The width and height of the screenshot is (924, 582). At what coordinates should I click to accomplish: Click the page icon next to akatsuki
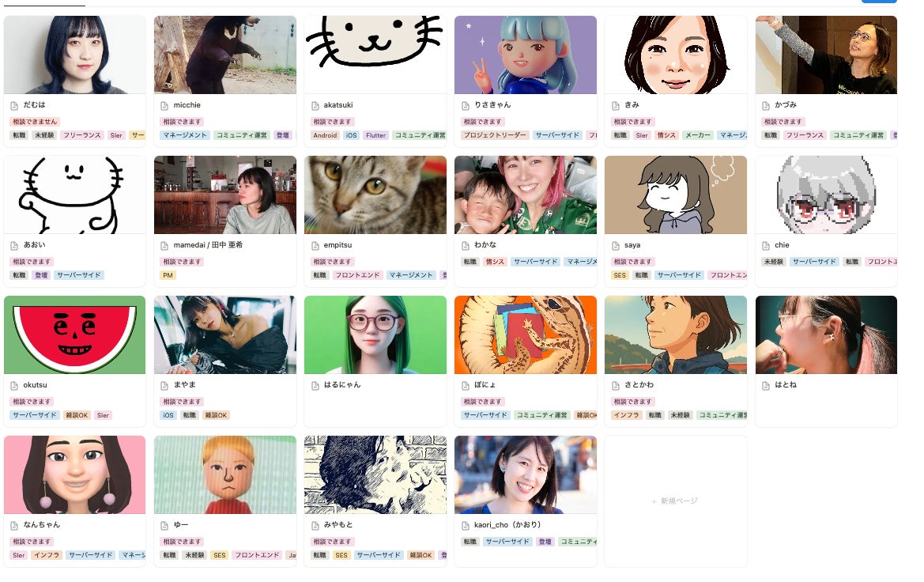point(315,105)
